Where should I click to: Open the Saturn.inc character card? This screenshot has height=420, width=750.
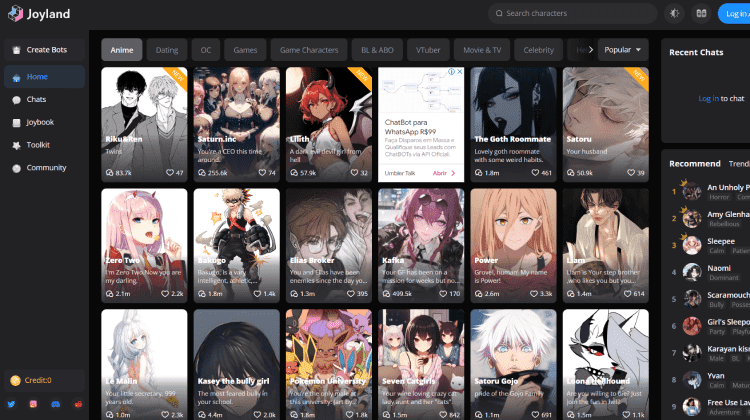(x=236, y=124)
